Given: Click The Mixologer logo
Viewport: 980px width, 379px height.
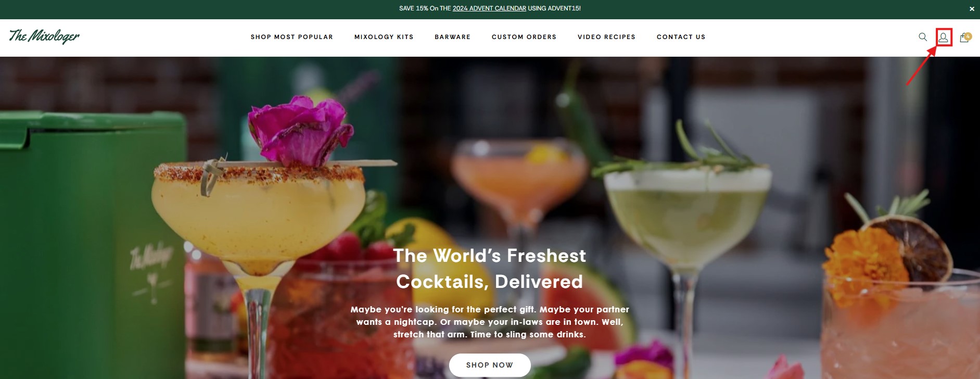Looking at the screenshot, I should 44,36.
